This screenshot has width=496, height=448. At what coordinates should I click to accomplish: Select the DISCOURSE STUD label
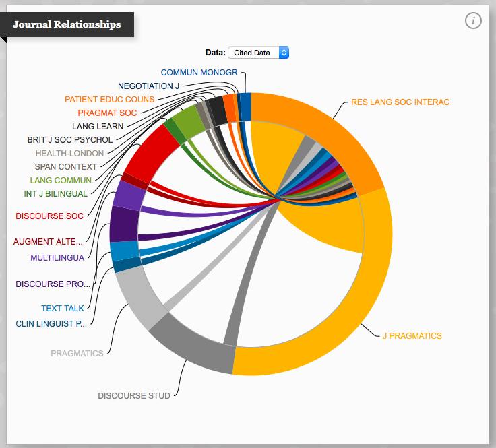133,395
